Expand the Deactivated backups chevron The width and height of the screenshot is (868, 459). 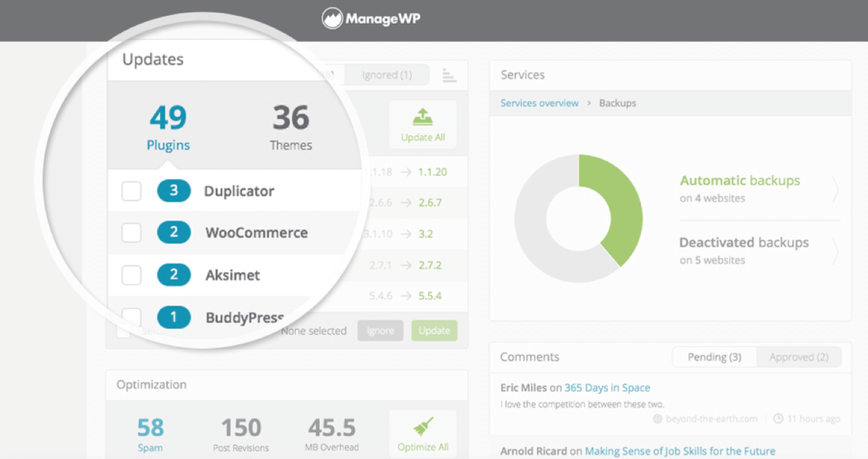click(x=835, y=252)
